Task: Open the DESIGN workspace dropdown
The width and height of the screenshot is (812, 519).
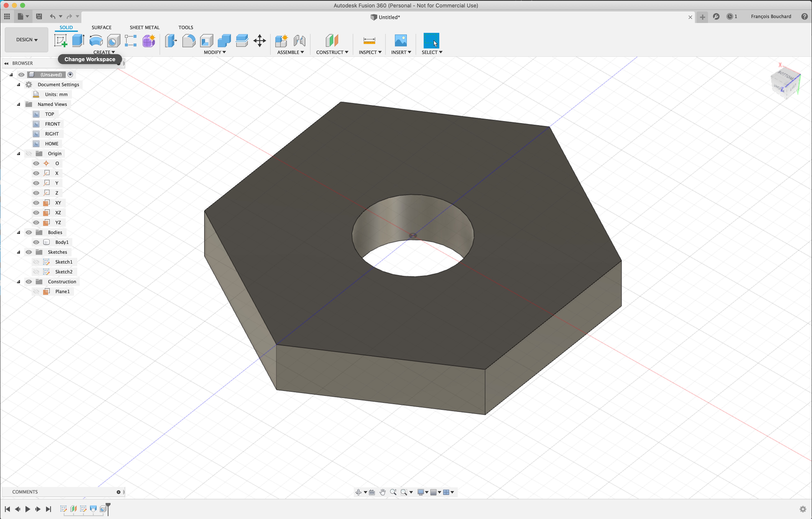Action: [27, 40]
